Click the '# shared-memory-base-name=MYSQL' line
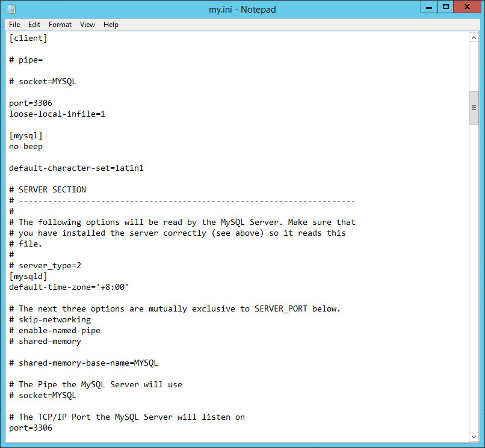 [83, 363]
